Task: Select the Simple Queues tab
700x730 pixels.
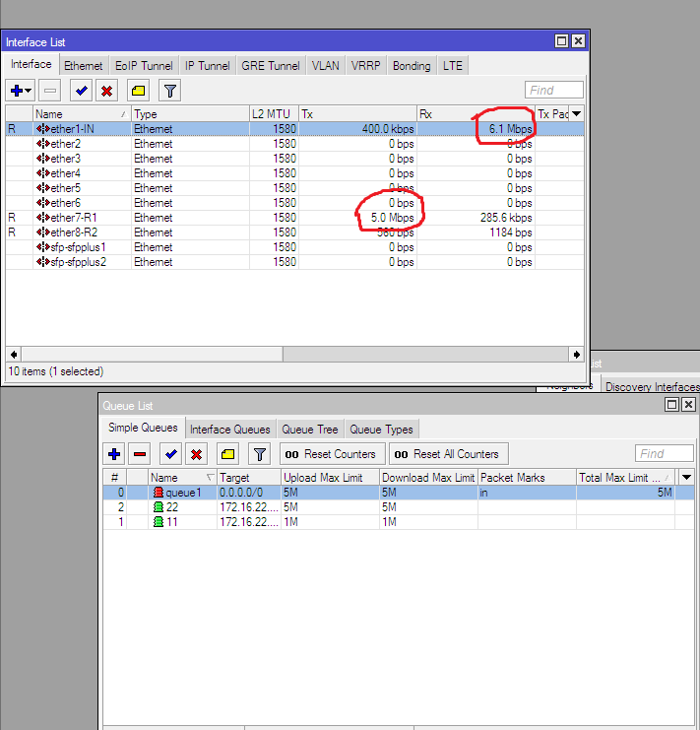Action: coord(143,428)
